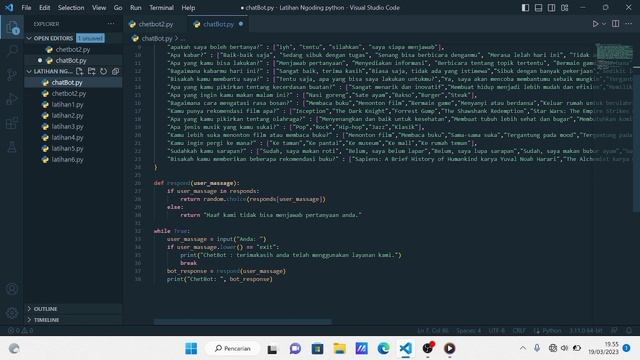Click the Refresh Explorer icon
This screenshot has height=360, width=640.
pos(104,71)
